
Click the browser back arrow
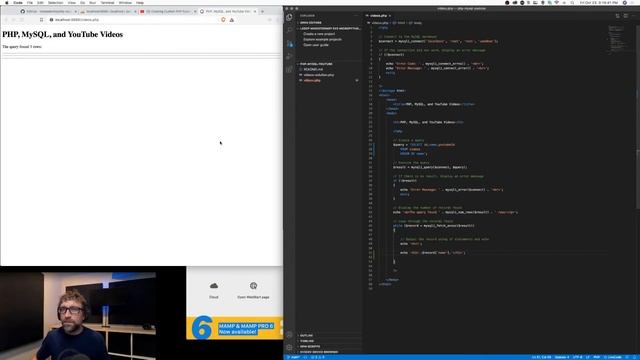[x=6, y=20]
